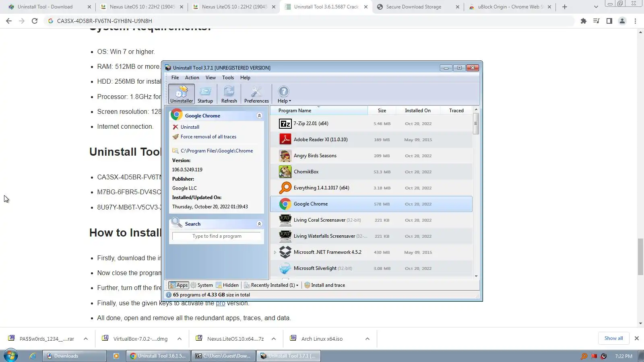Select the ChomikBox program icon

click(x=285, y=172)
